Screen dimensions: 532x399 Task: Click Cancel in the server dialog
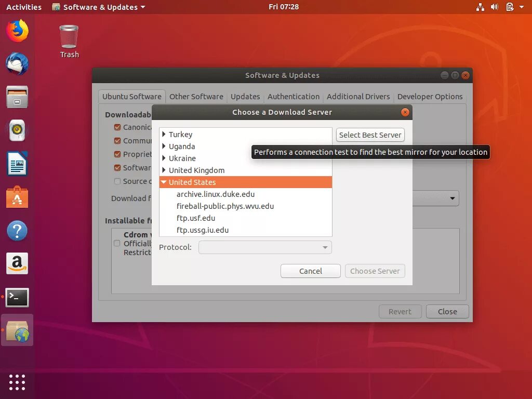(x=311, y=271)
